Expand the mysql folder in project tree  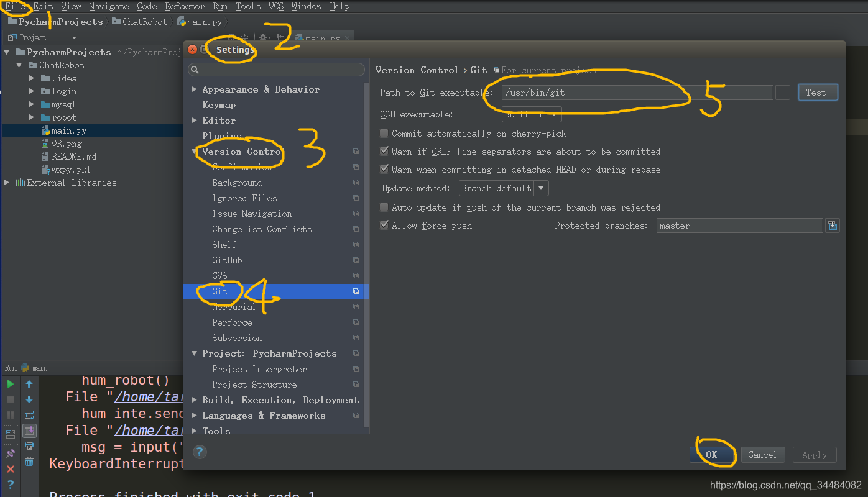pos(32,104)
